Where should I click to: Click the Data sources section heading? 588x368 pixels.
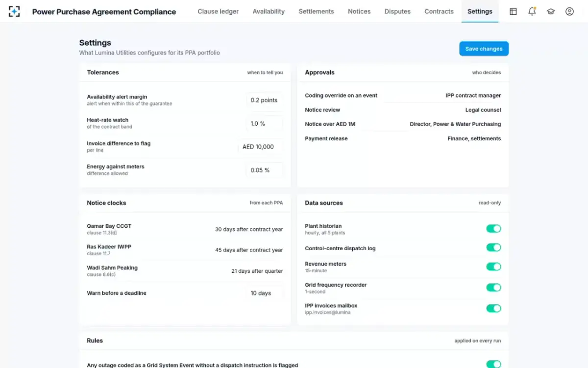(x=324, y=203)
